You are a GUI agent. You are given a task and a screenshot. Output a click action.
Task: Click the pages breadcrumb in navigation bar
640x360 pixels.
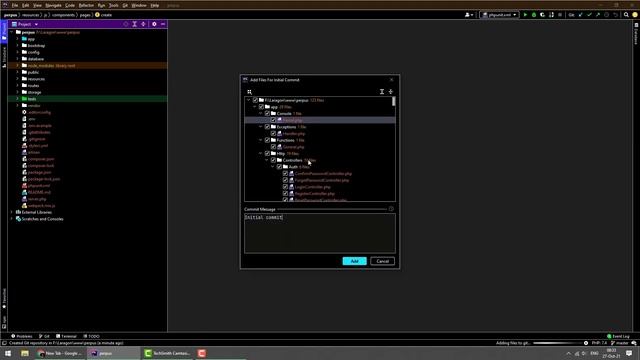point(85,15)
